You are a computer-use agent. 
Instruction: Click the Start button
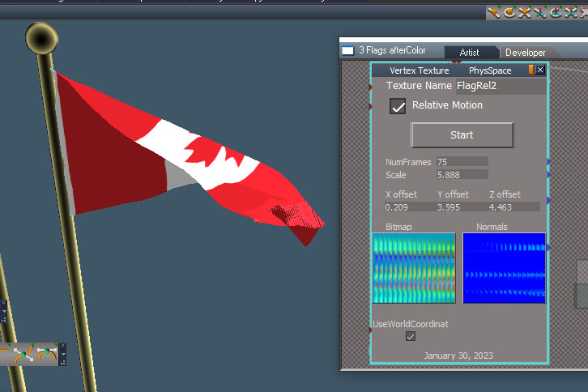pos(462,135)
